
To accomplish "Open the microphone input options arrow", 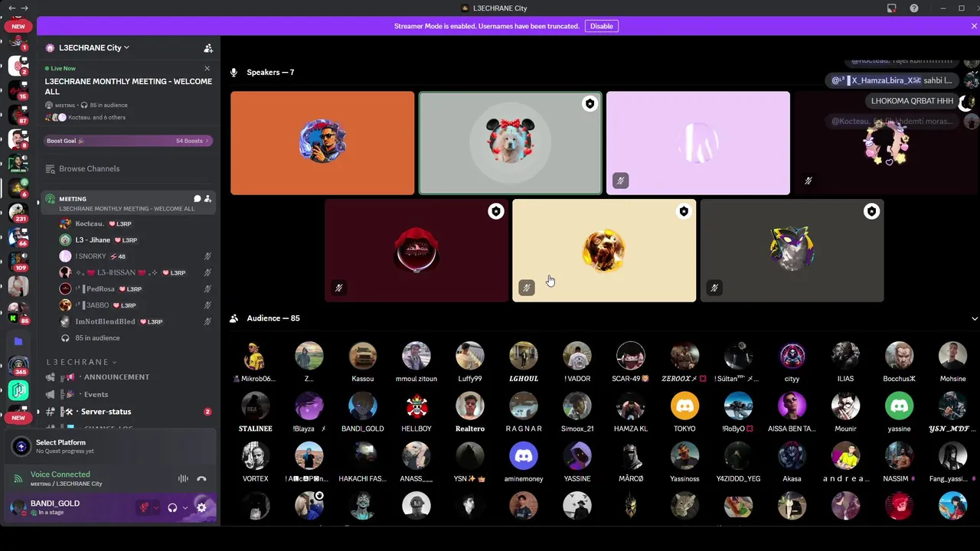I will pyautogui.click(x=156, y=507).
